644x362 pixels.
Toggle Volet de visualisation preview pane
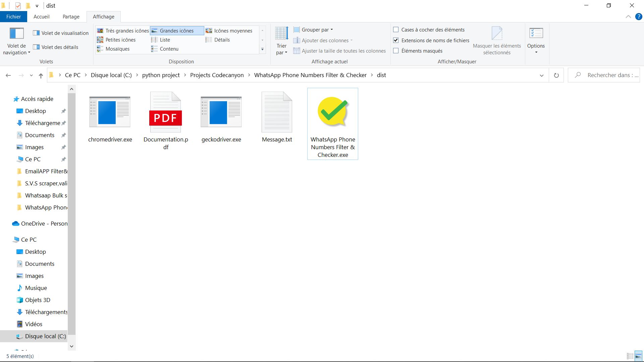click(x=61, y=33)
